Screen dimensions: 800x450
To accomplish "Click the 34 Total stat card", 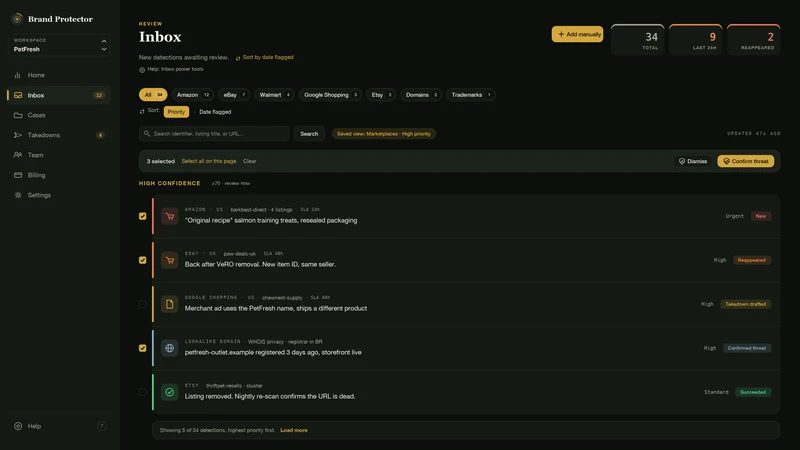I will click(x=638, y=40).
